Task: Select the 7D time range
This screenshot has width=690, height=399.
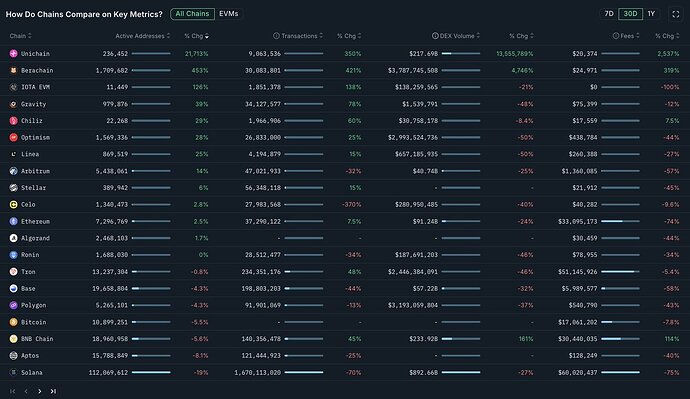Action: point(609,14)
